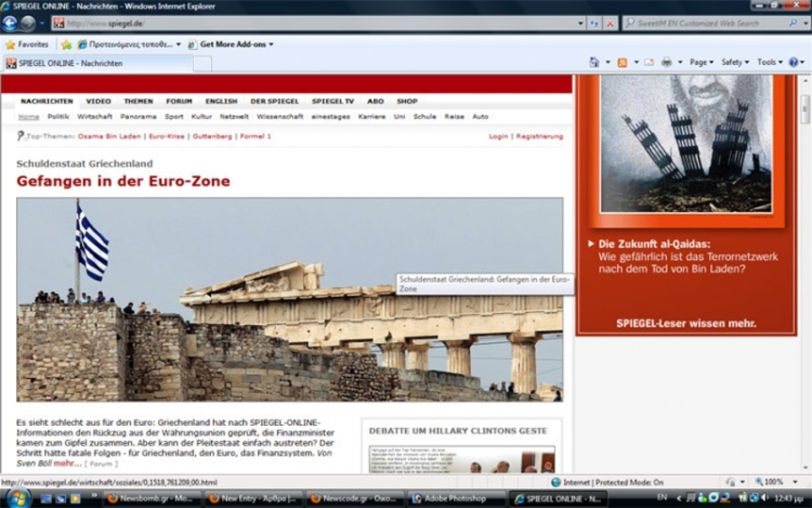Click the Die Zukunft al-Qaidas ad headline
Screen dimensions: 812x508
pos(655,244)
